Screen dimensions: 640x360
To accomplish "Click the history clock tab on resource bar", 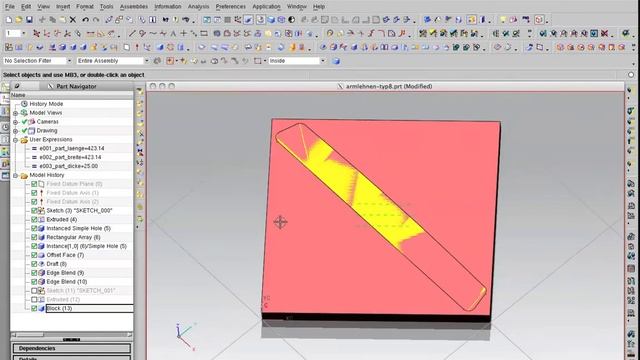I will 5,127.
